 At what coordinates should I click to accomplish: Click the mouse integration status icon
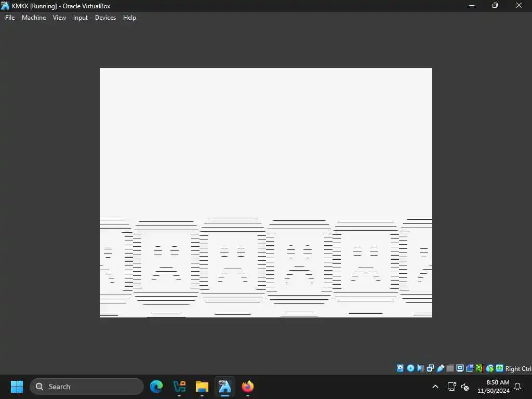pyautogui.click(x=489, y=368)
